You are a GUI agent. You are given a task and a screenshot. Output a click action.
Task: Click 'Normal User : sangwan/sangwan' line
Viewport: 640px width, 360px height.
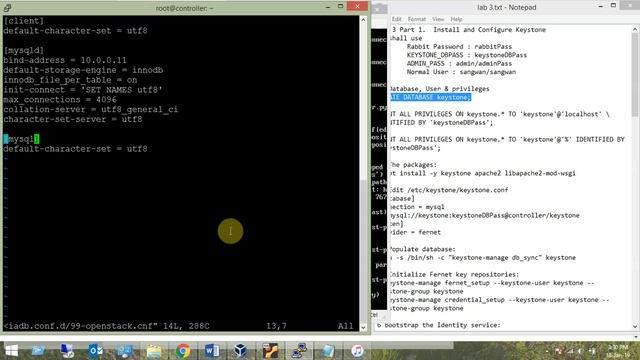click(461, 72)
